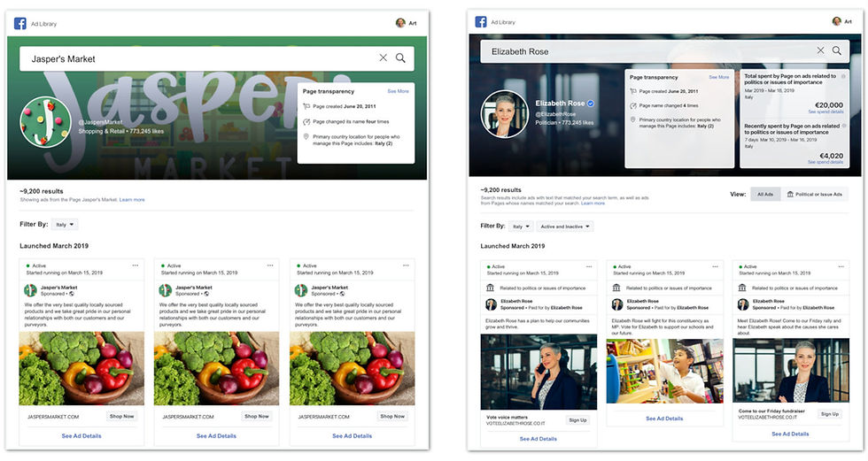Click politics landmark icon on Friday rally ad

tap(742, 288)
